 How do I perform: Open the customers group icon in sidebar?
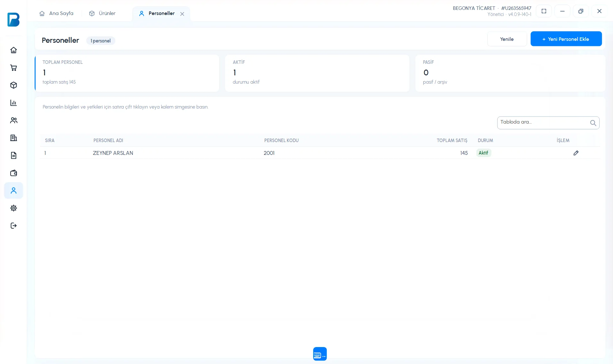[x=13, y=120]
